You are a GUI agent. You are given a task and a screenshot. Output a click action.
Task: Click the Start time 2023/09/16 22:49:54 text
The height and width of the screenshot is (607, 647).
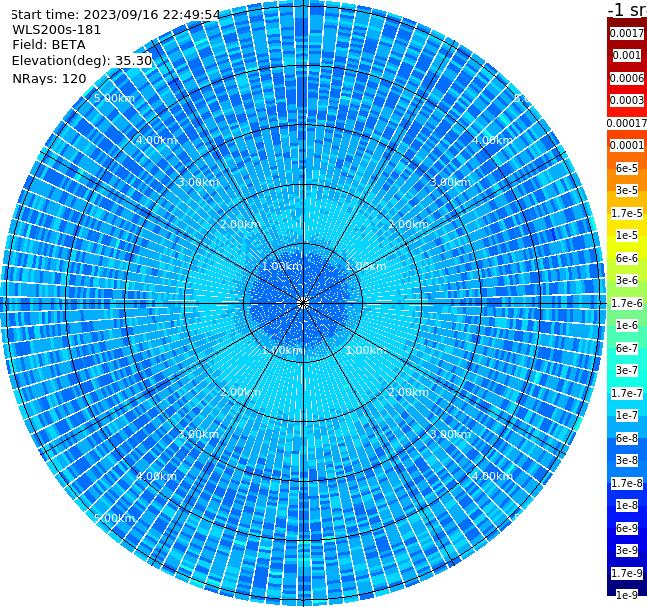[x=116, y=14]
